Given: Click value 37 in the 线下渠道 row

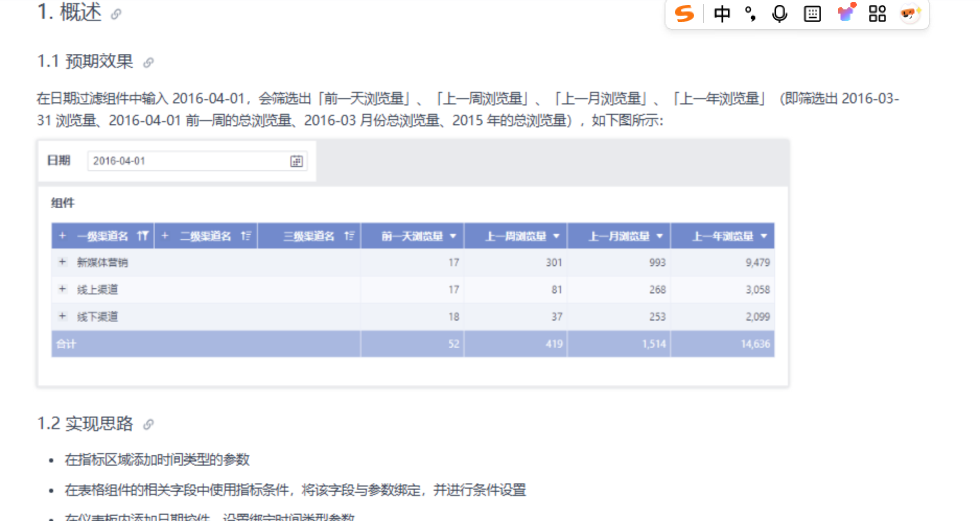Looking at the screenshot, I should coord(557,317).
